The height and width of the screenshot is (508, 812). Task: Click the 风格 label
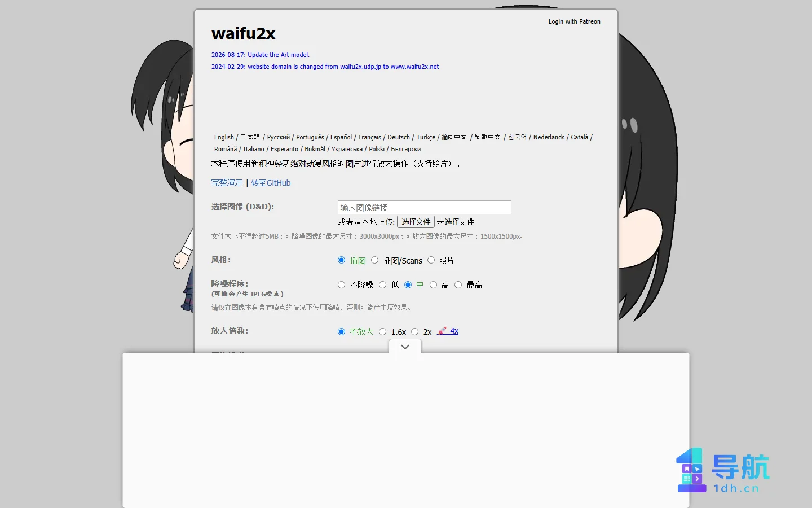coord(220,260)
